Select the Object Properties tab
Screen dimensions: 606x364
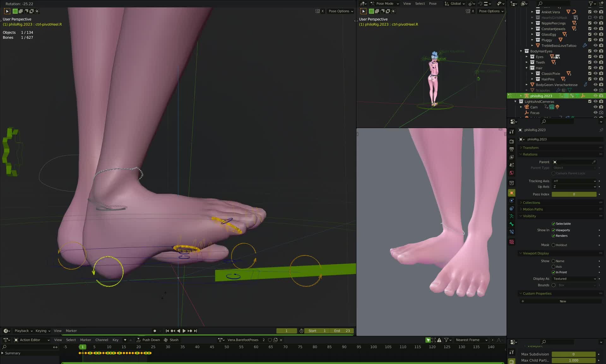click(x=512, y=193)
